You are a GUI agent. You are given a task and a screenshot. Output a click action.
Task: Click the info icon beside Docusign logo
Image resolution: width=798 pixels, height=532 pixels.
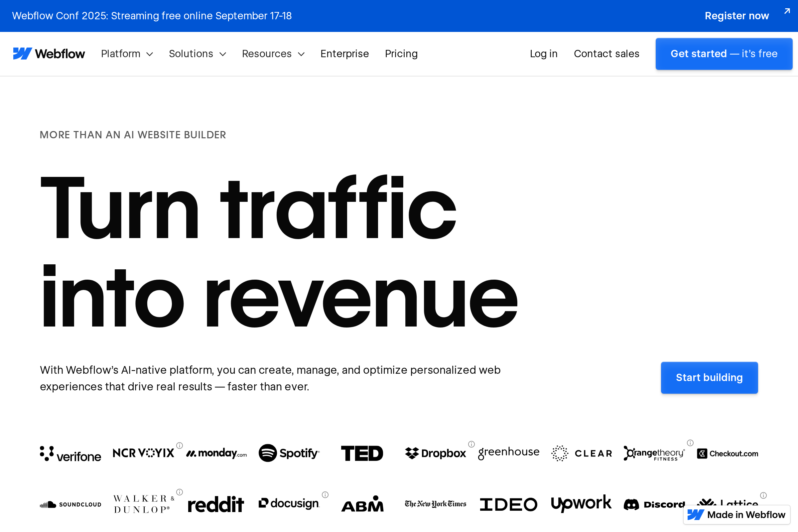click(x=326, y=495)
